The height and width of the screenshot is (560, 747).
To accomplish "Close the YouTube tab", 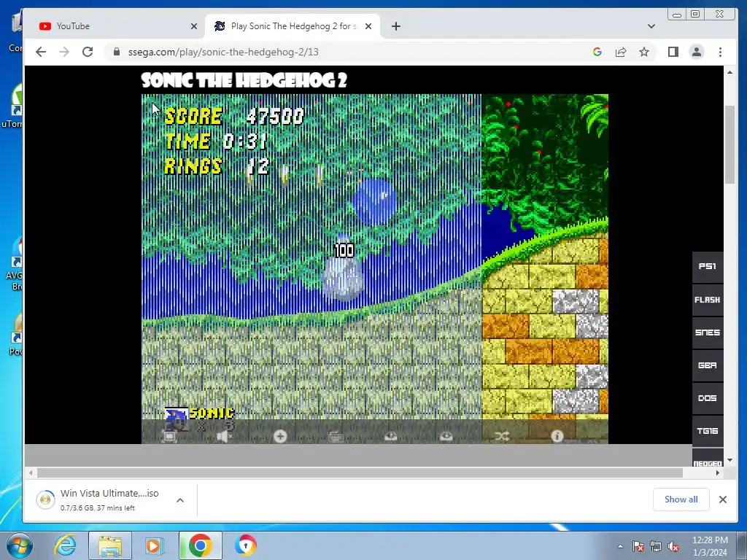I will click(194, 26).
